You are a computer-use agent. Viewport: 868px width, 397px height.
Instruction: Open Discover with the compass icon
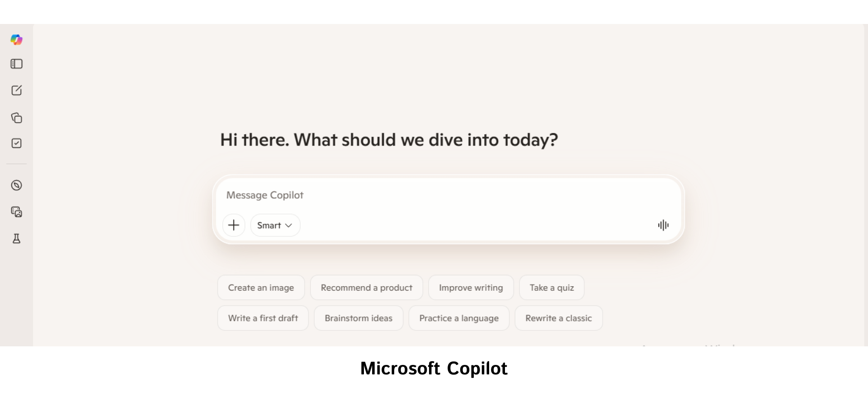tap(17, 185)
